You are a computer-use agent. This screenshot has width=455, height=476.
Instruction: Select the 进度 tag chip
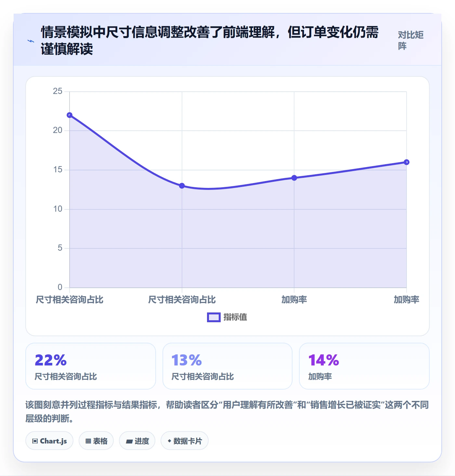137,441
